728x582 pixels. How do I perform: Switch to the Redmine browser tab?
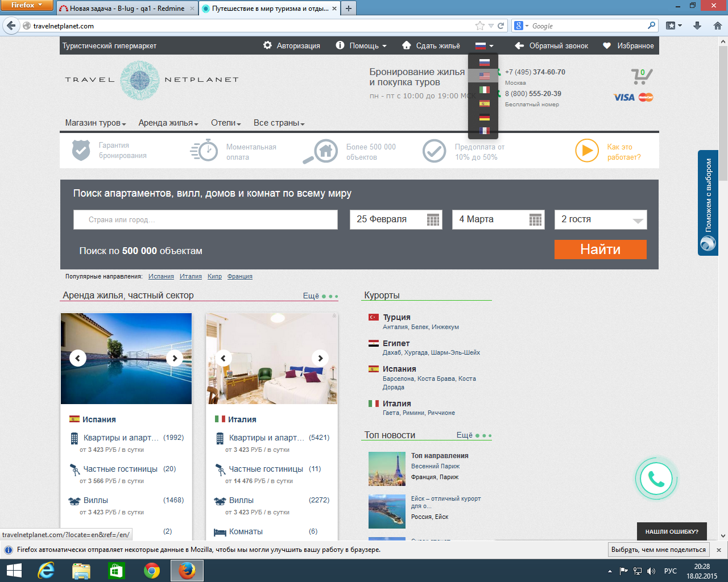(126, 9)
